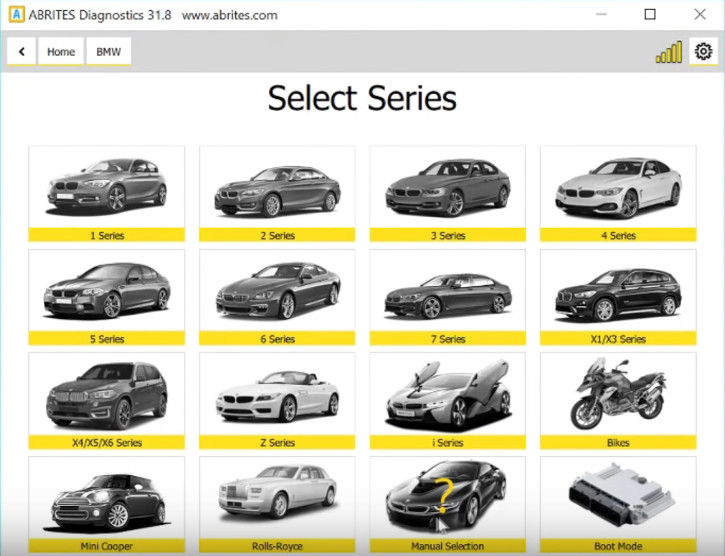Viewport: 725px width, 556px height.
Task: Select the BMW breadcrumb button
Action: tap(109, 51)
